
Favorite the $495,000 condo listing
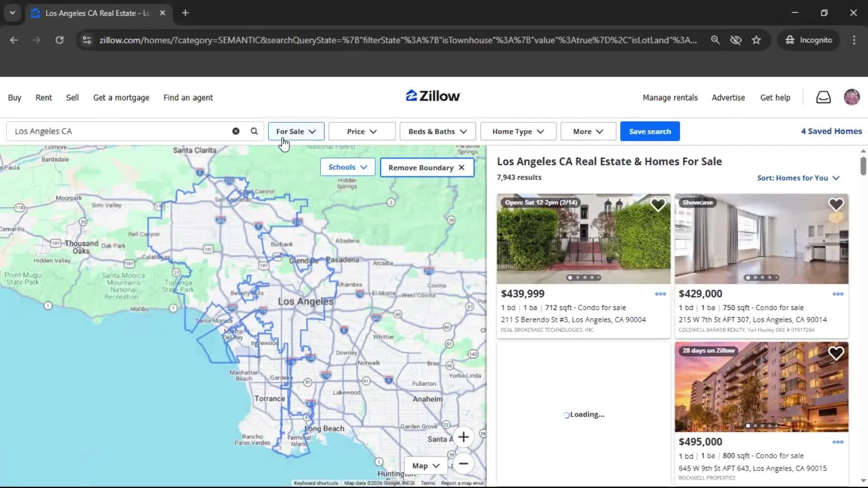point(837,353)
